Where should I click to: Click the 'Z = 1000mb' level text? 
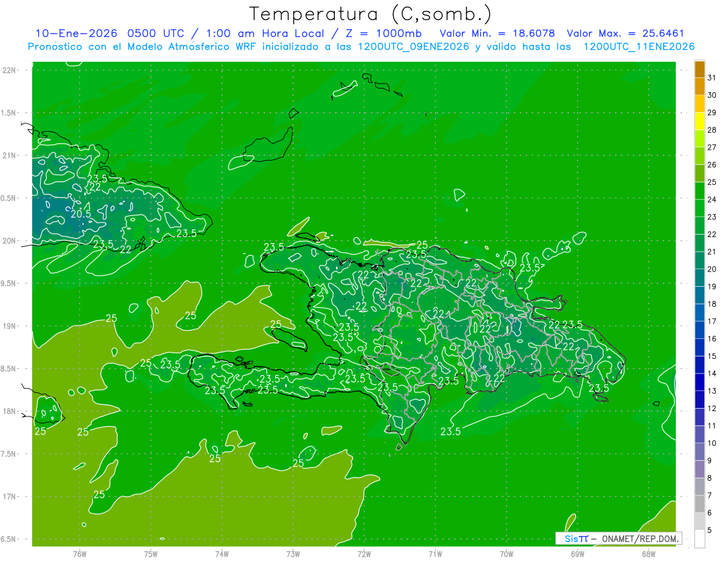pyautogui.click(x=383, y=33)
